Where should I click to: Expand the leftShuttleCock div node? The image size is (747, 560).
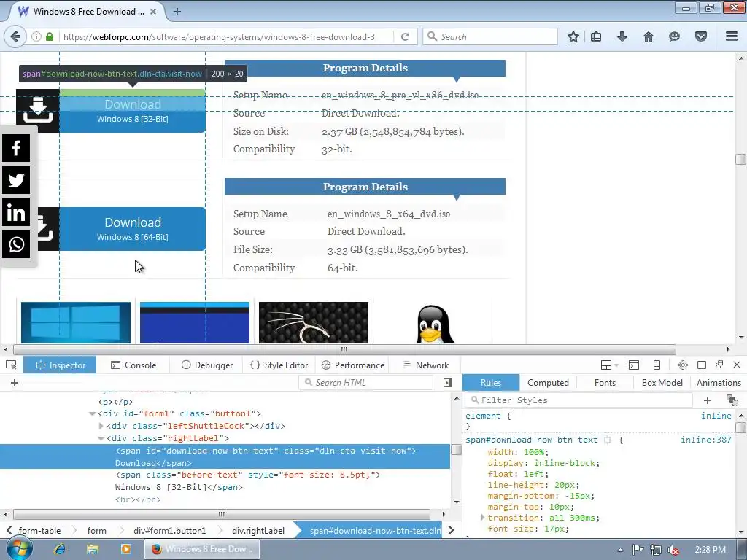coord(101,426)
